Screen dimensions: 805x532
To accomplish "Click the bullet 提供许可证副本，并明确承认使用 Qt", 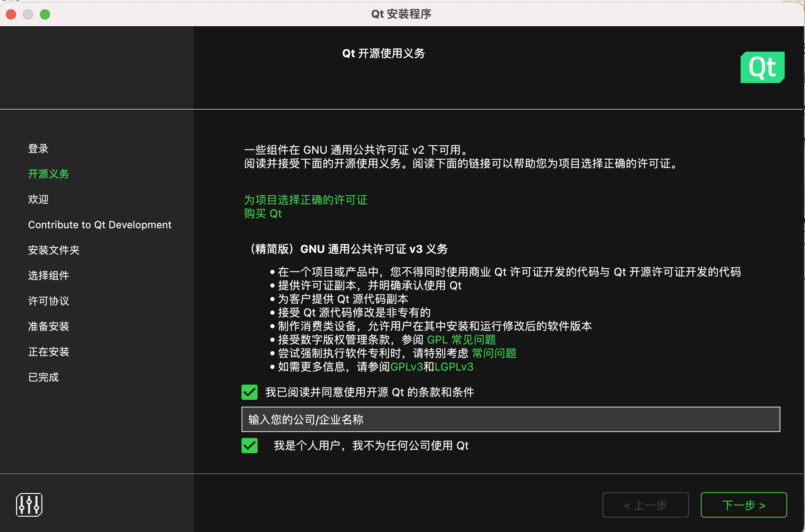I will pos(369,285).
